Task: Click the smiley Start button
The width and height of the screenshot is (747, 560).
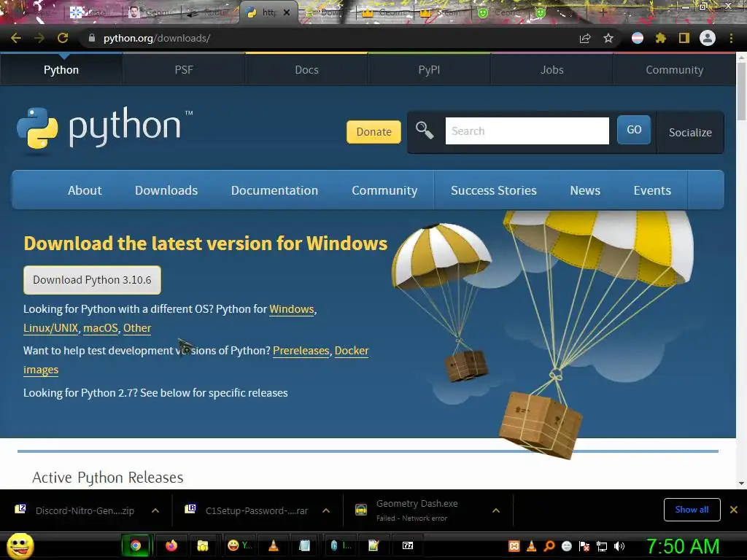Action: tap(20, 545)
